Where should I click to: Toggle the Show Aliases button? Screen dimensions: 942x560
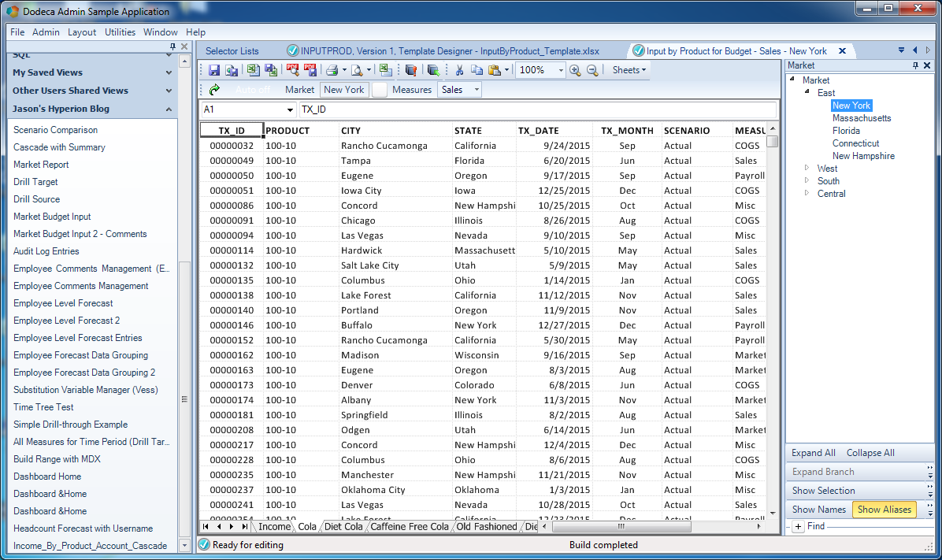(x=885, y=510)
